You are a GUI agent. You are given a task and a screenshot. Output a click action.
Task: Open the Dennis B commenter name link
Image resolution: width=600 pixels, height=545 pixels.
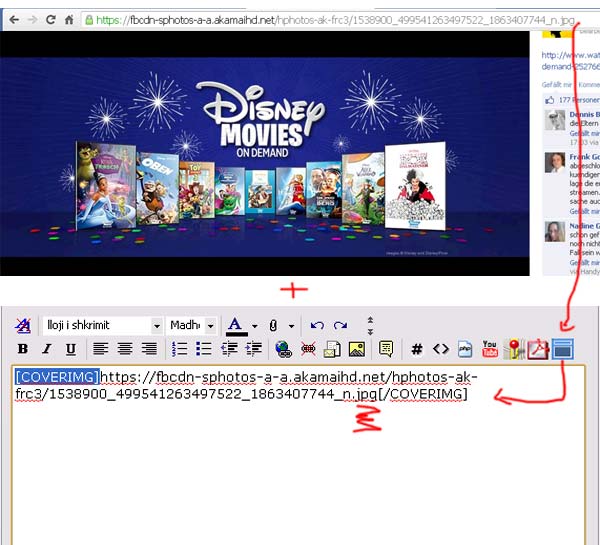pos(584,114)
